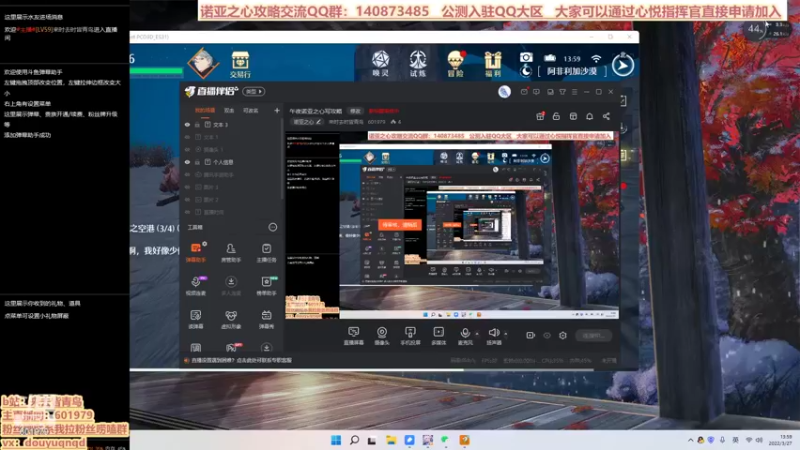This screenshot has height=450, width=800.
Task: Add a 手机投屏 phone mirroring source
Action: 410,336
